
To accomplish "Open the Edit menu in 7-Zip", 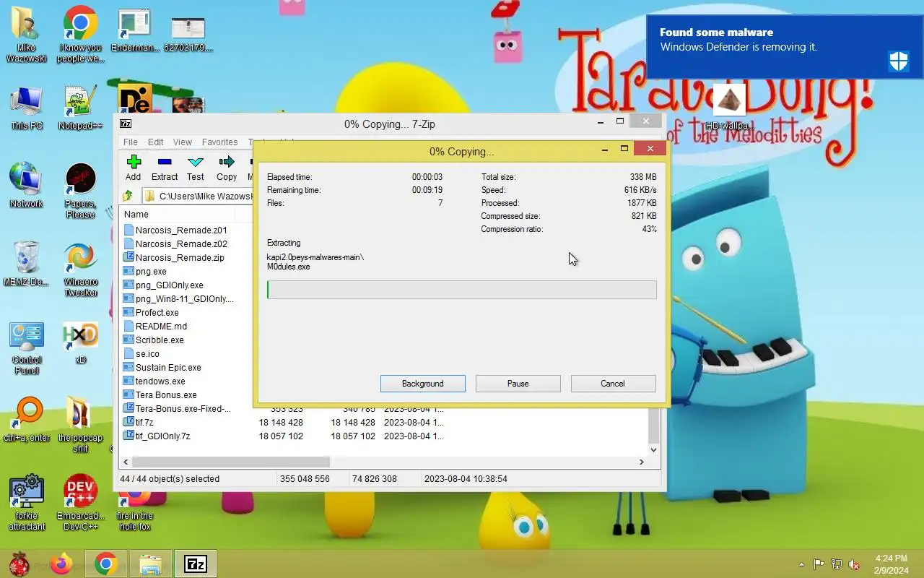I will 156,142.
